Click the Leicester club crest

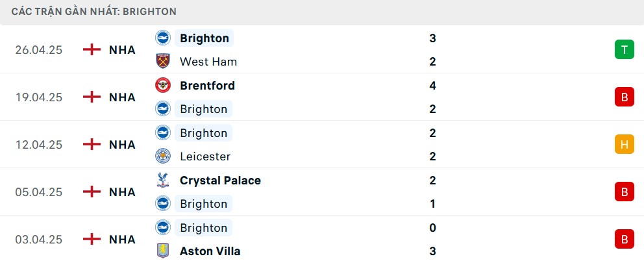(163, 156)
